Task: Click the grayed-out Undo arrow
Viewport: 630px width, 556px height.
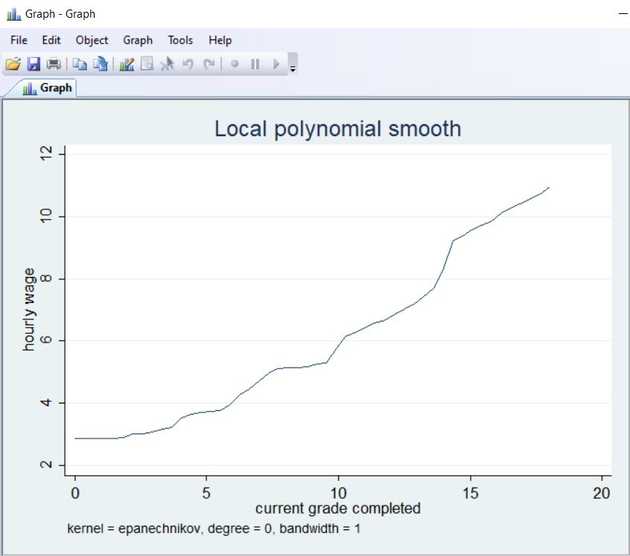Action: tap(188, 64)
